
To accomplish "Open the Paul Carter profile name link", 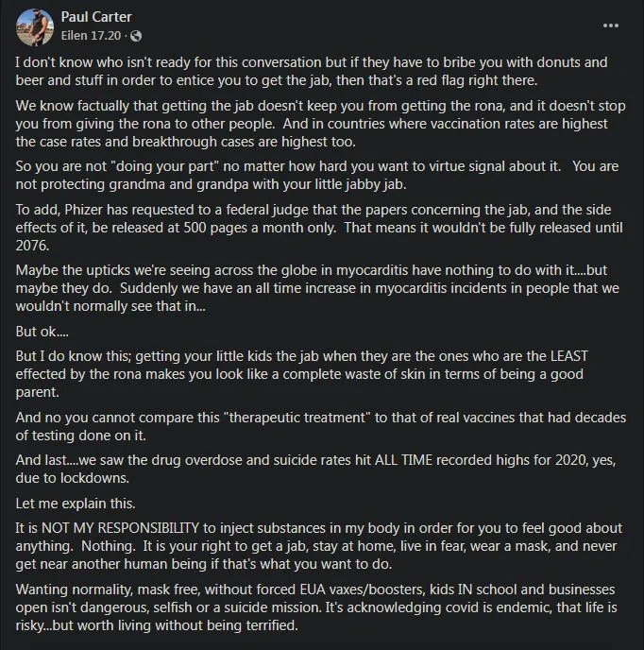I will pyautogui.click(x=94, y=17).
